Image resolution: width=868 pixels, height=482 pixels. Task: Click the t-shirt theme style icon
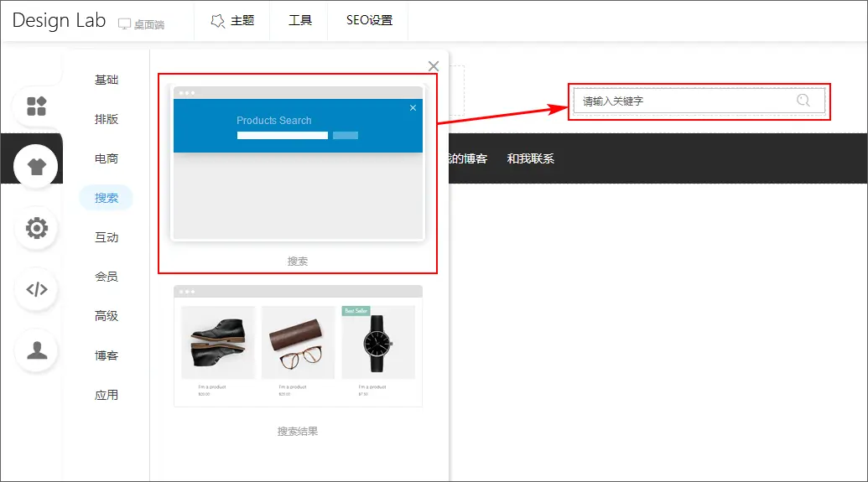36,166
